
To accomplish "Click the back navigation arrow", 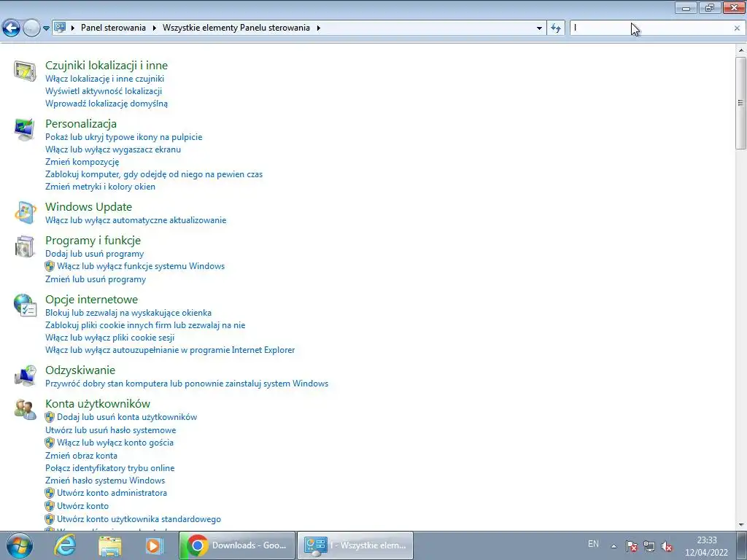I will tap(11, 28).
